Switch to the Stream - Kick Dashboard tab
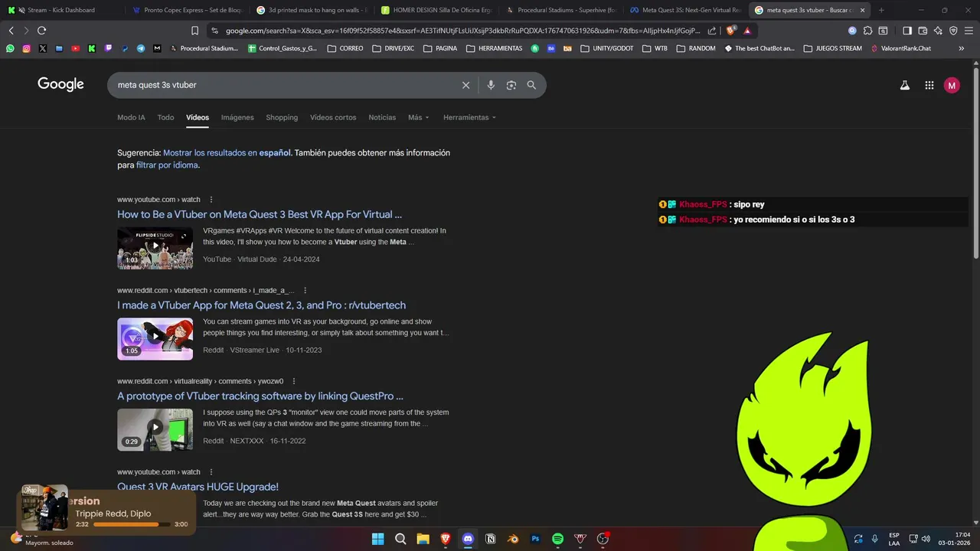 point(60,10)
